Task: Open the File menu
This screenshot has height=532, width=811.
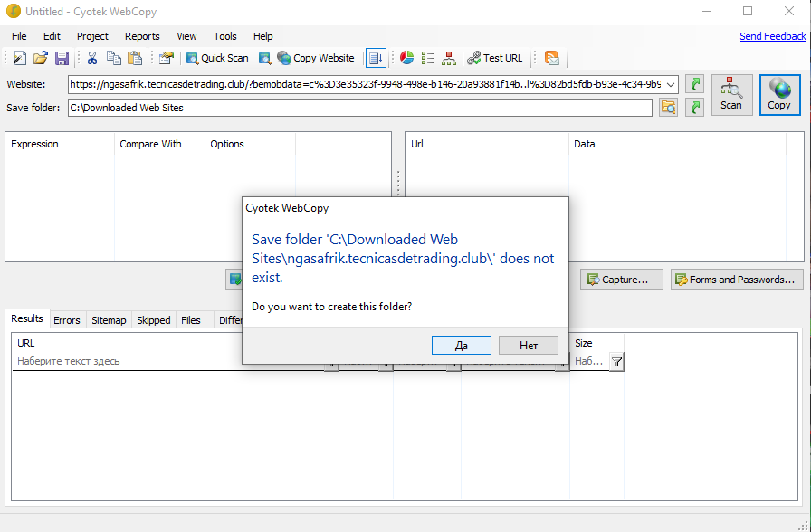Action: click(x=19, y=36)
